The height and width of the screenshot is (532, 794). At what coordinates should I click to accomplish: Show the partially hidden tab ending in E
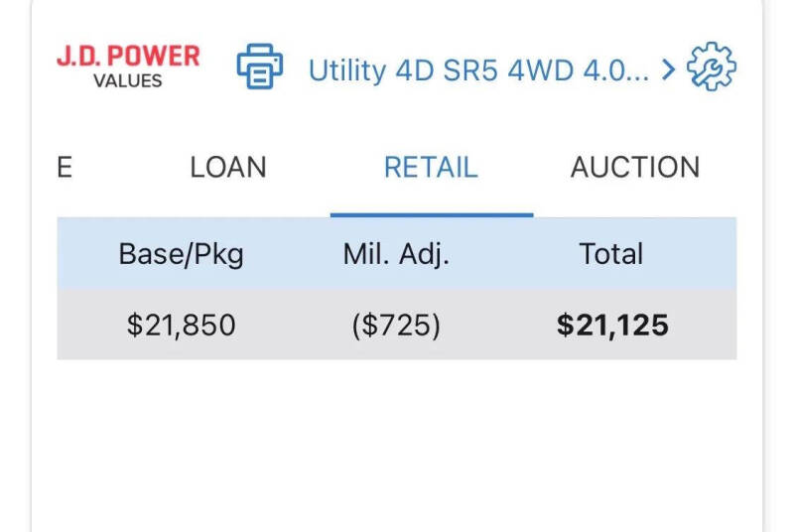pyautogui.click(x=65, y=167)
